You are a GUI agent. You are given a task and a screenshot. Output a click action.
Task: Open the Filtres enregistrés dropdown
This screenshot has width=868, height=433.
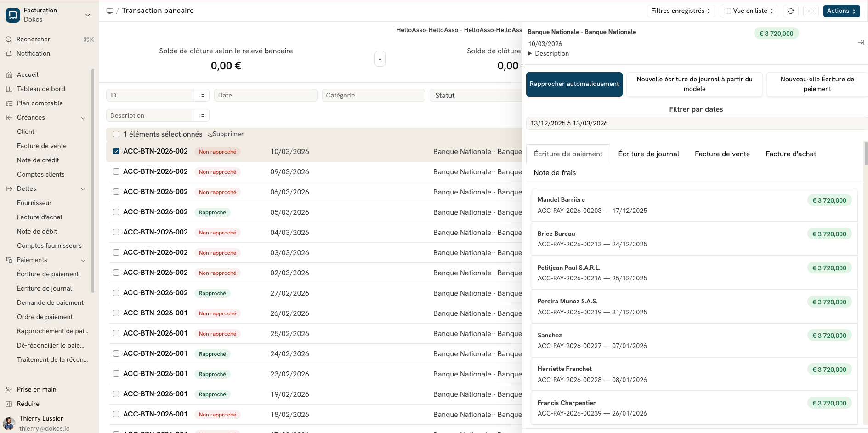[x=681, y=11]
